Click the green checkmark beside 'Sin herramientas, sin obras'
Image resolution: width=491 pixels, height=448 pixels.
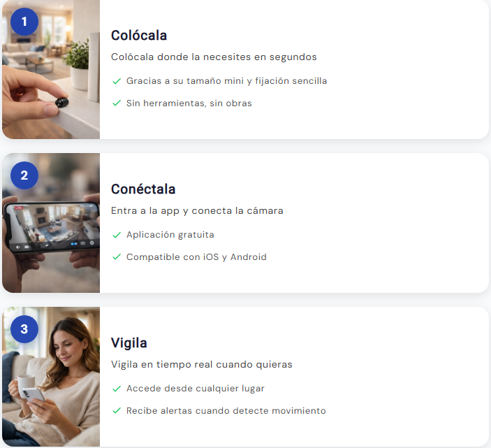click(x=117, y=103)
